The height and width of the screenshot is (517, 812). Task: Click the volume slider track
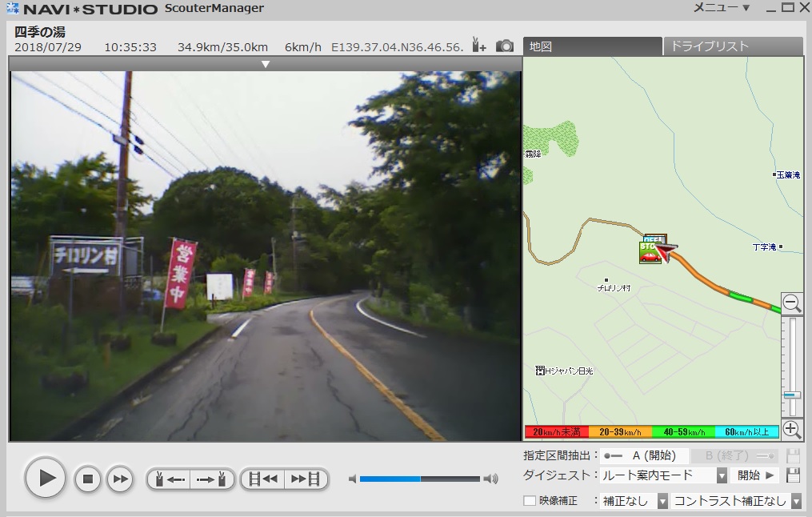click(419, 479)
